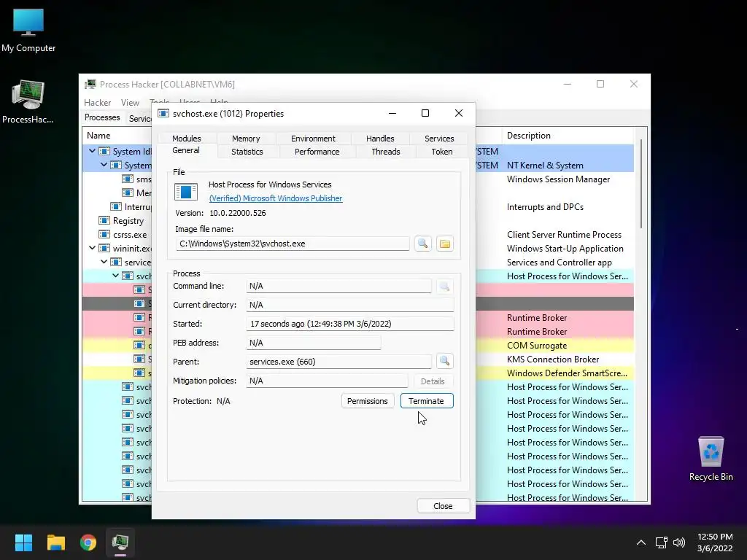Switch to the Memory tab
This screenshot has height=560, width=747.
pos(246,138)
